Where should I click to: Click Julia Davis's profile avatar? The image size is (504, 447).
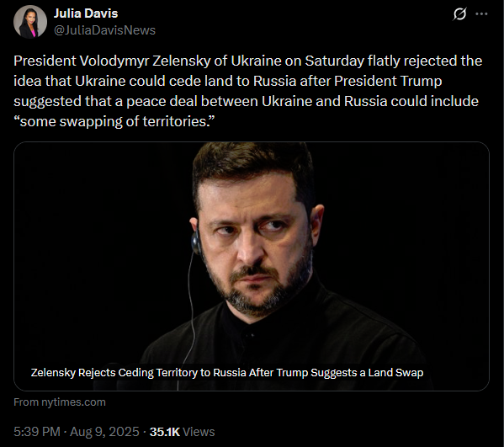pyautogui.click(x=30, y=22)
